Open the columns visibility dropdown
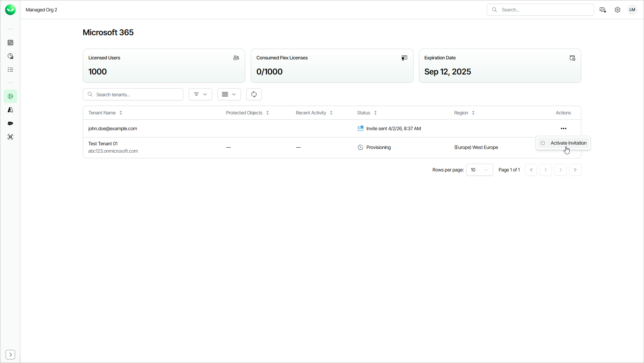 [229, 94]
